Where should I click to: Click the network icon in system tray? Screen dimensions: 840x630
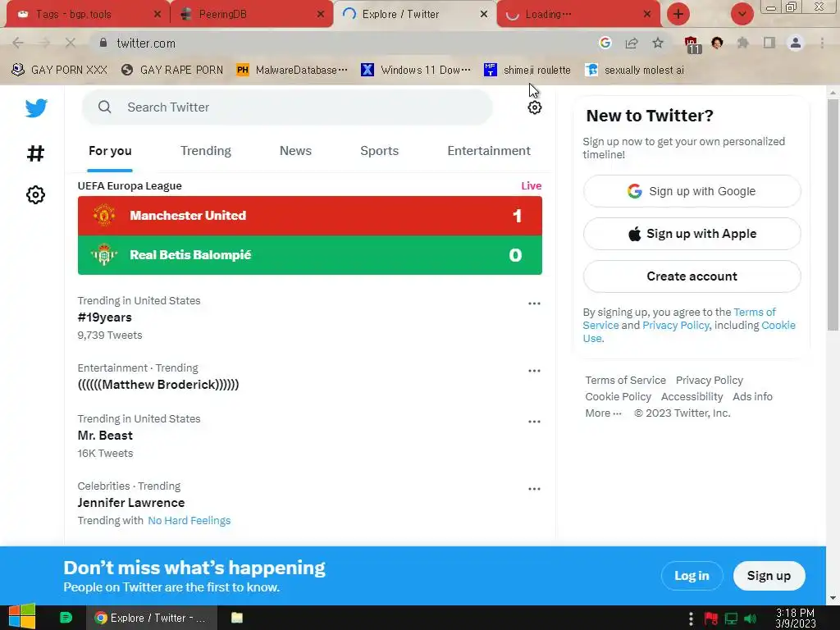pos(731,619)
